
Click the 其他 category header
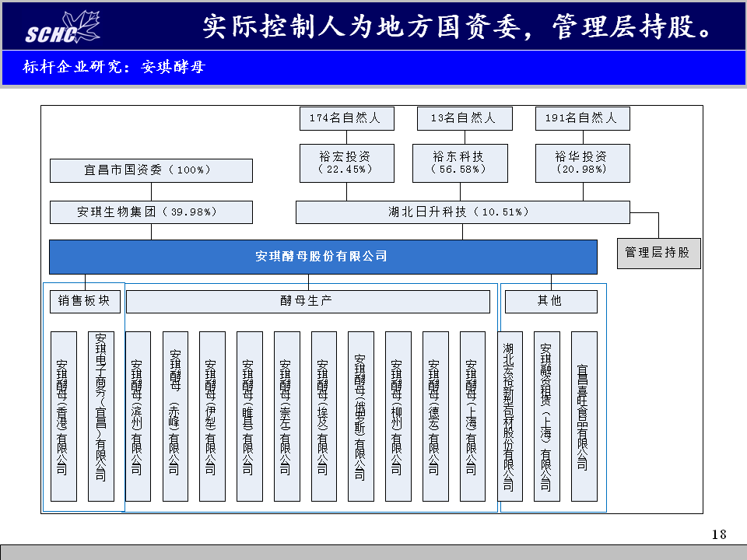coord(551,301)
